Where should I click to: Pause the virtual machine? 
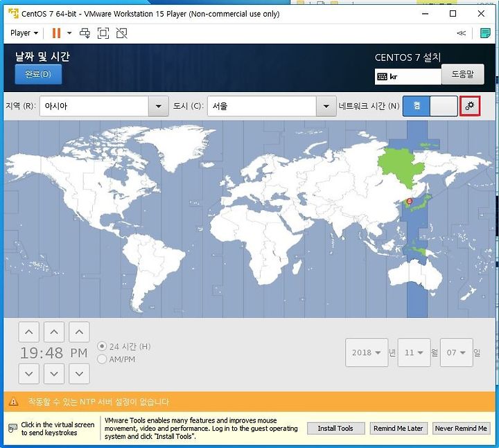[x=56, y=33]
